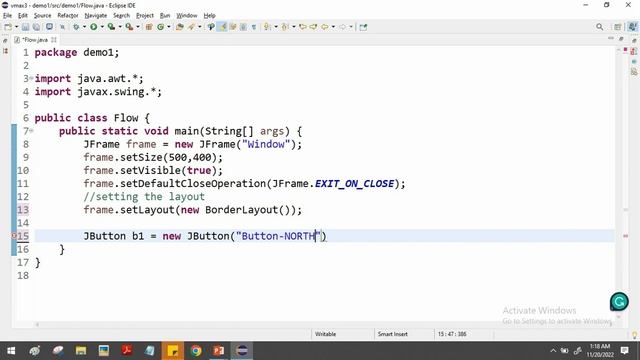
Task: Open Chrome from the taskbar
Action: (196, 351)
